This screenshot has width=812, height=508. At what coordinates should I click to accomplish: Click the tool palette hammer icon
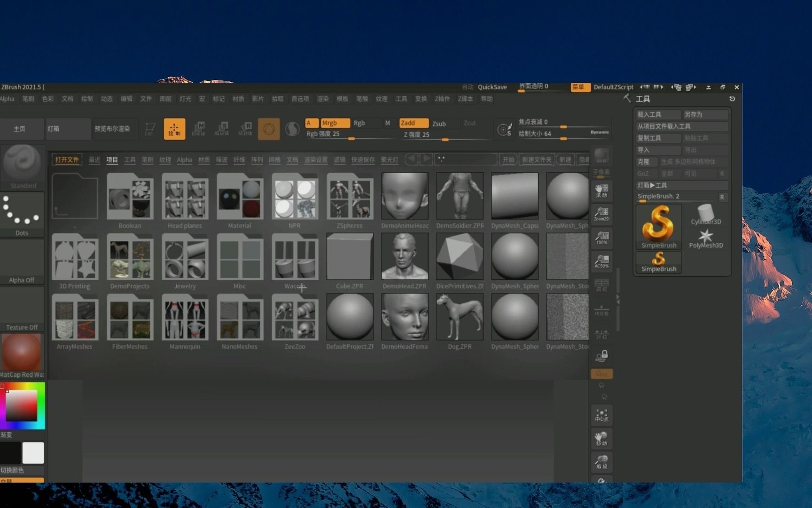click(627, 98)
